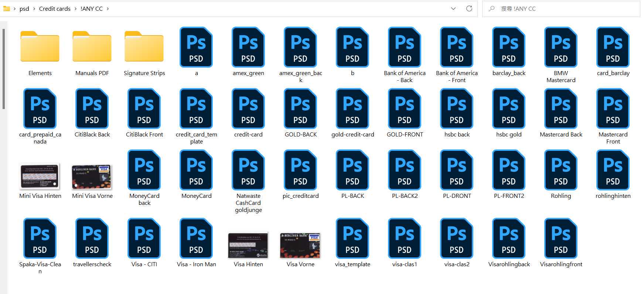This screenshot has width=644, height=294.
Task: Select the Manuals PDF folder
Action: 92,46
